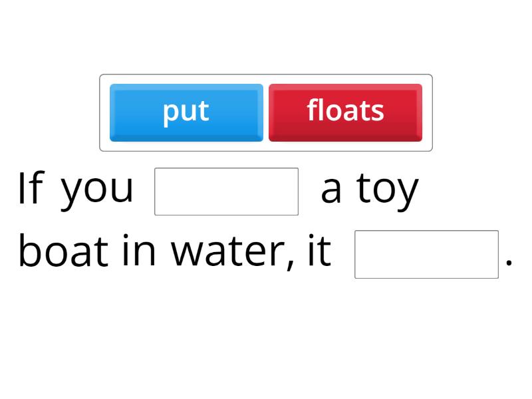Click the blank box after "If you"

click(x=226, y=192)
